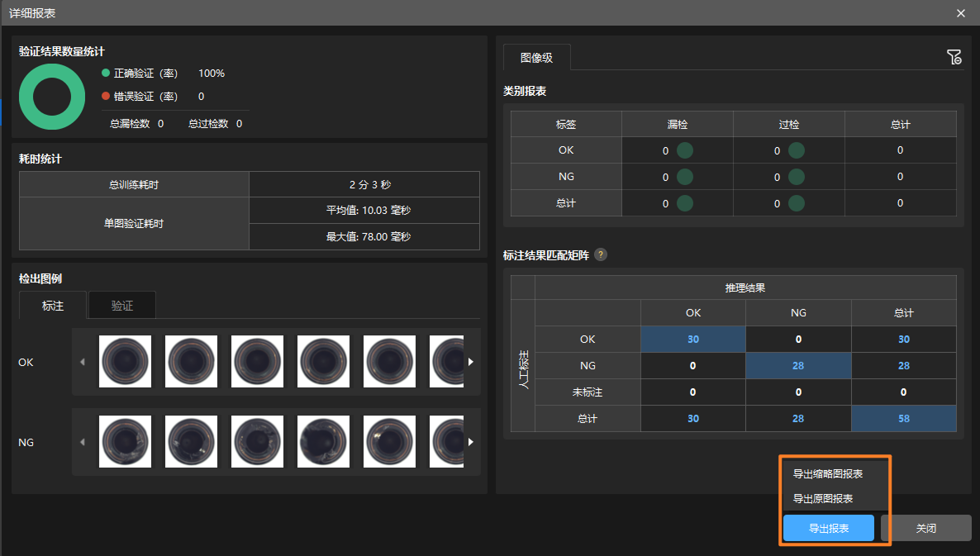
Task: Click the 30 in matrix 总计 row OK column
Action: (693, 419)
